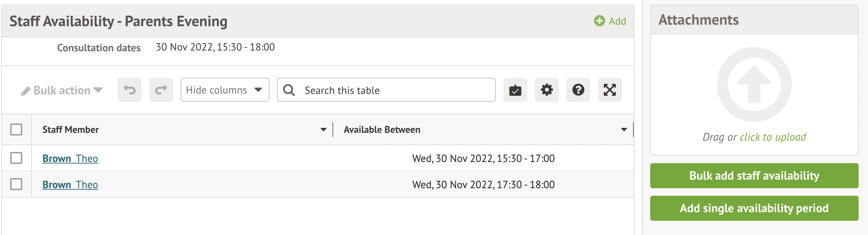Click the undo arrow icon
868x235 pixels.
coord(130,90)
